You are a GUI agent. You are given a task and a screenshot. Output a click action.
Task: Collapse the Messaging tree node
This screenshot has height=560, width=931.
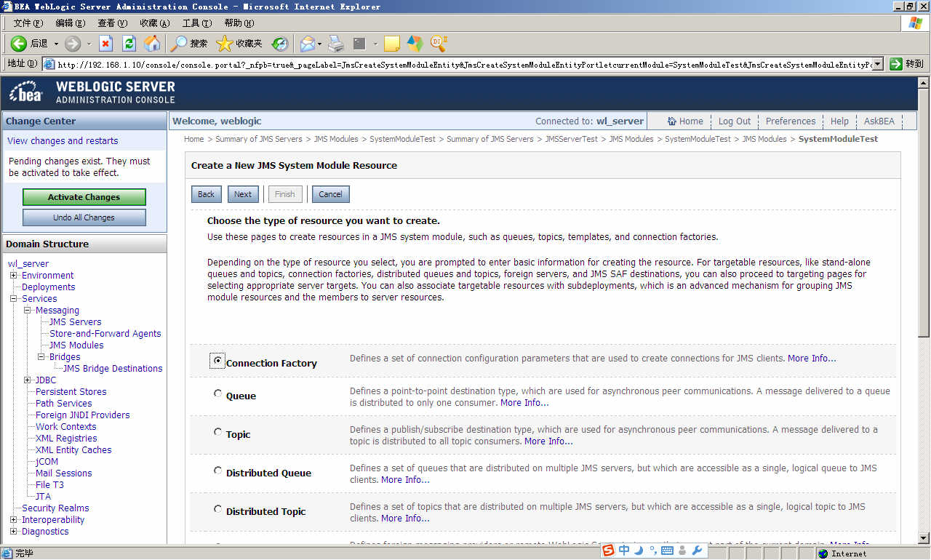tap(27, 311)
